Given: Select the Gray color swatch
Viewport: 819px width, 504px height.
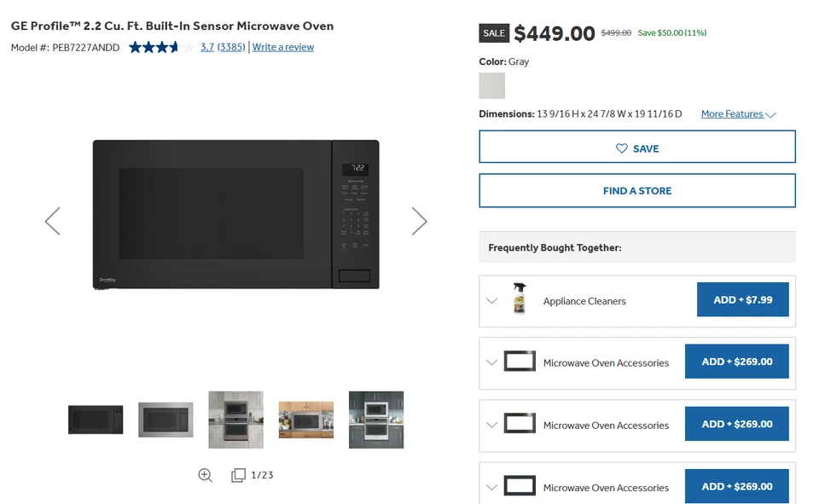Looking at the screenshot, I should point(492,85).
